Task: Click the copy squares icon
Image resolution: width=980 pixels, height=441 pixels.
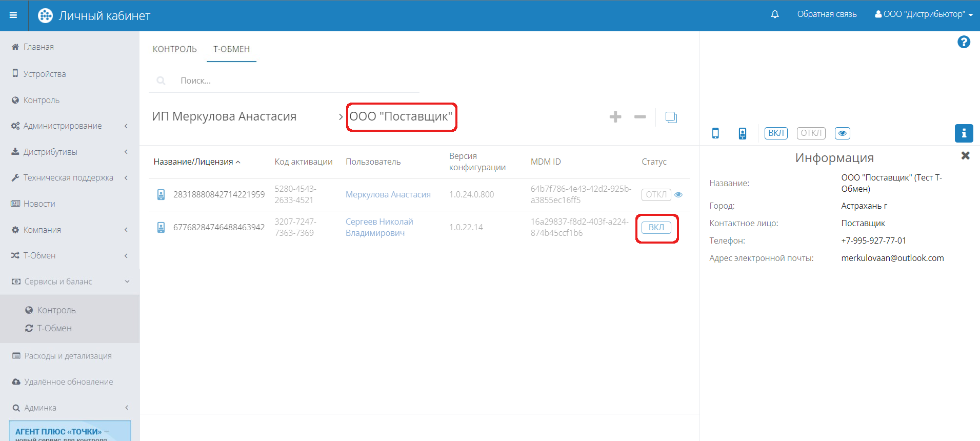Action: (x=671, y=117)
